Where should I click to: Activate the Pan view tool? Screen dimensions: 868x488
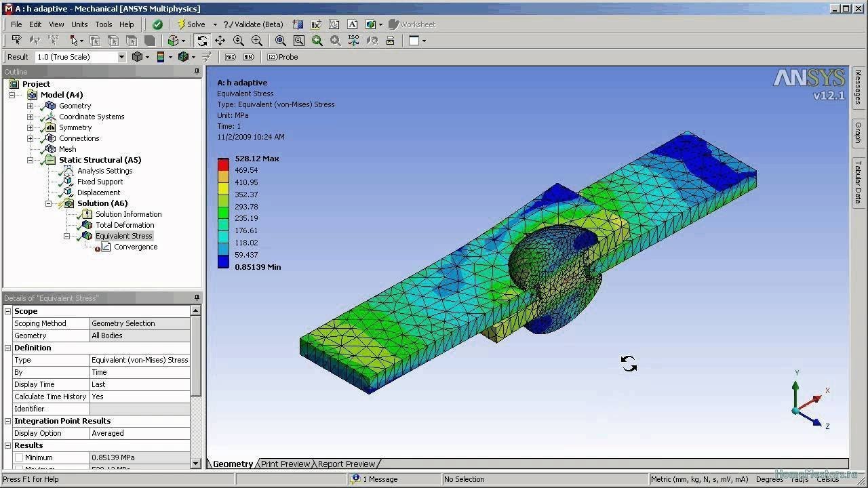click(x=220, y=41)
